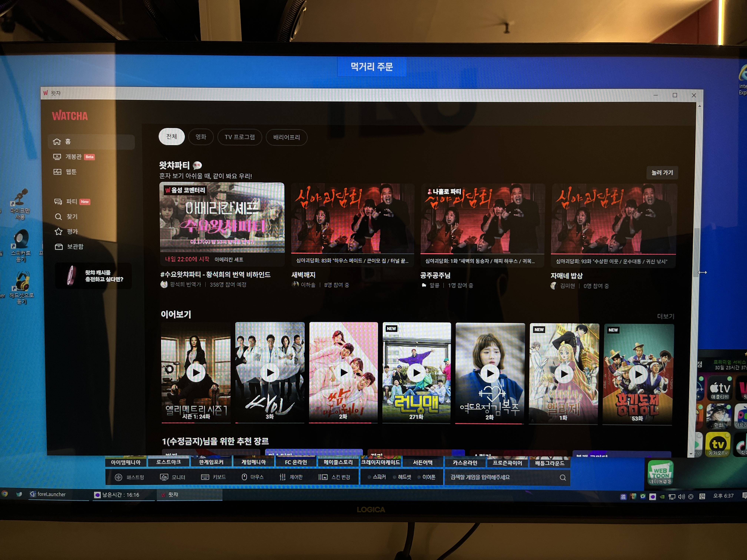The image size is (747, 560).
Task: Open 모니터 settings in the launcher bar
Action: (172, 477)
